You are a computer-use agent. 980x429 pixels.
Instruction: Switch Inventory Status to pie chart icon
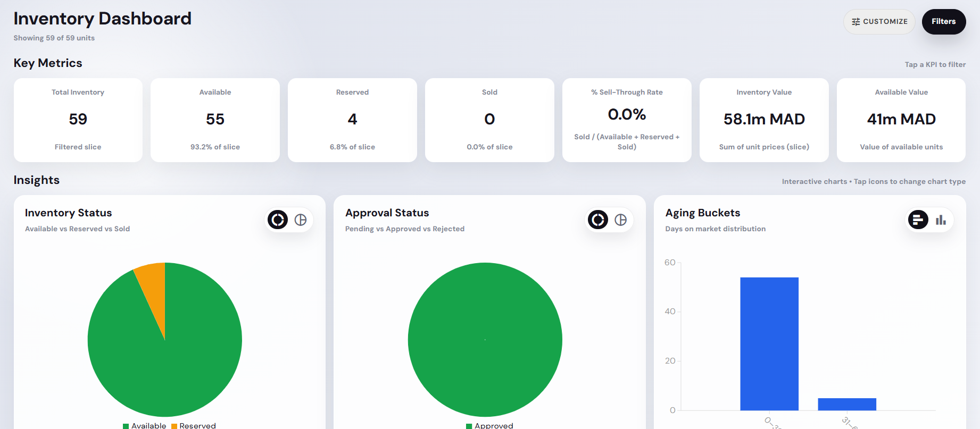tap(301, 220)
